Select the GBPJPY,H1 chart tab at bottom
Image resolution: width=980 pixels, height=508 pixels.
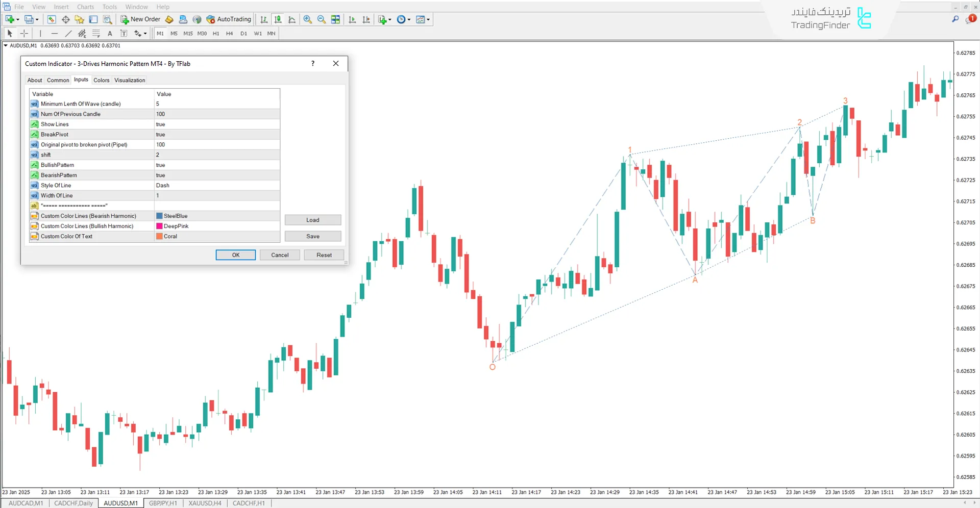[163, 503]
